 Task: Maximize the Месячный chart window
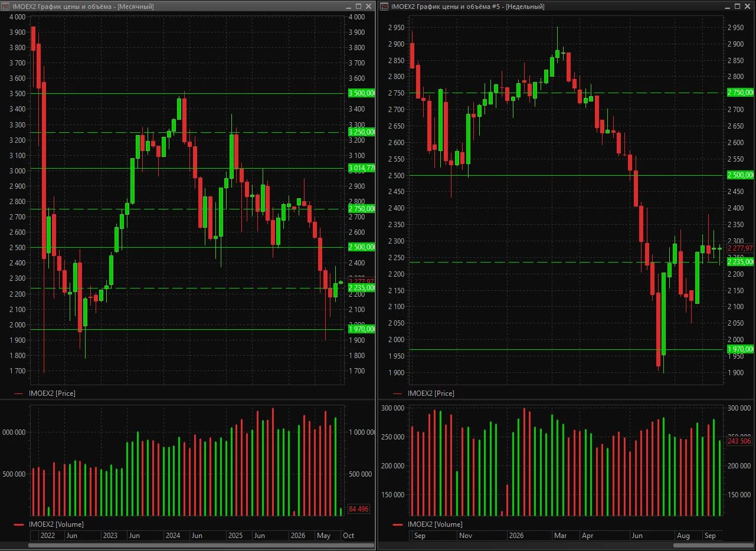coord(359,6)
